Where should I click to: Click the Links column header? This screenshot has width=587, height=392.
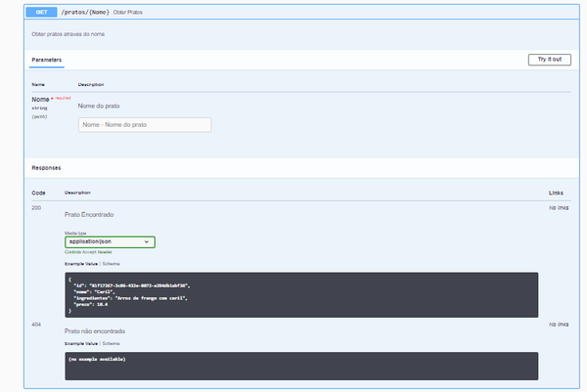pyautogui.click(x=556, y=193)
